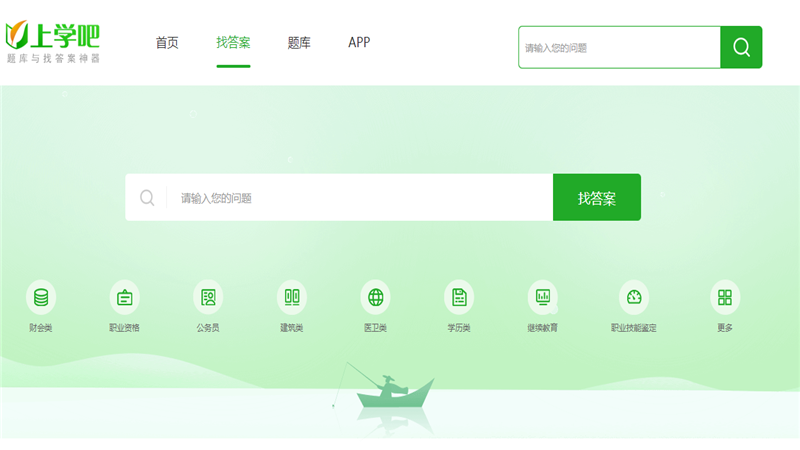
Task: Click the 职业技能鉴定 text label
Action: click(x=634, y=328)
